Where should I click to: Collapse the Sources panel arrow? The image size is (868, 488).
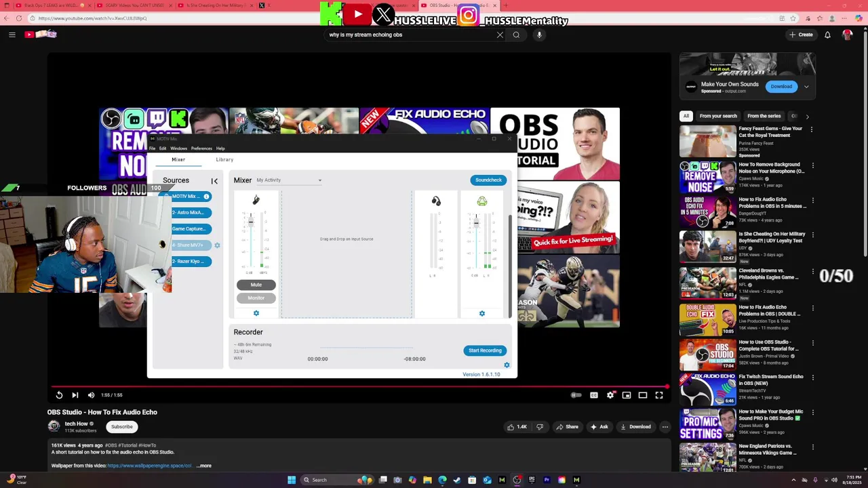(214, 181)
